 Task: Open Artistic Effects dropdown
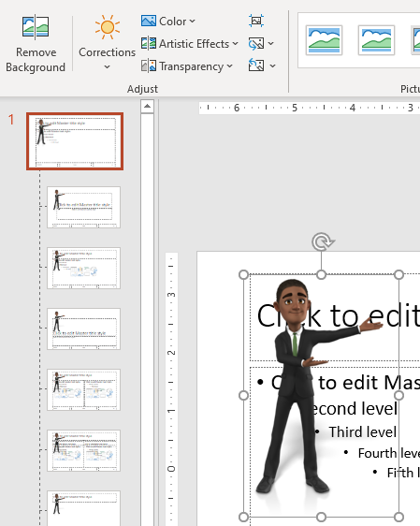[190, 44]
